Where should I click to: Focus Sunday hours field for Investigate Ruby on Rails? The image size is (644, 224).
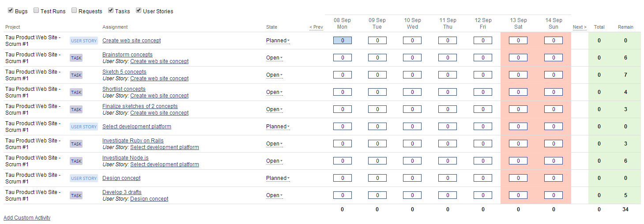pyautogui.click(x=554, y=144)
